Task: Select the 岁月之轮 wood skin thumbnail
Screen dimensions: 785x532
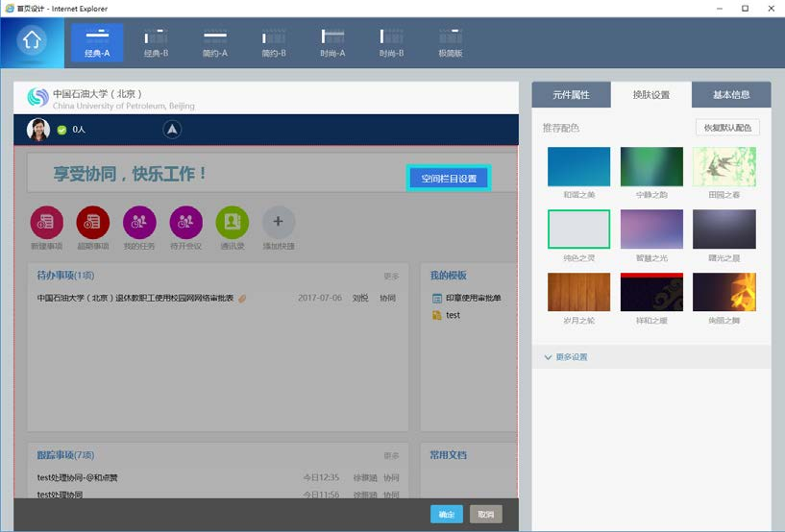Action: tap(578, 292)
